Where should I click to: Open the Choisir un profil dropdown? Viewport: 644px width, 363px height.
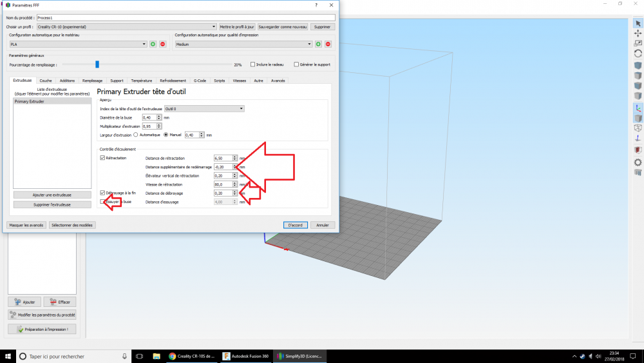126,26
